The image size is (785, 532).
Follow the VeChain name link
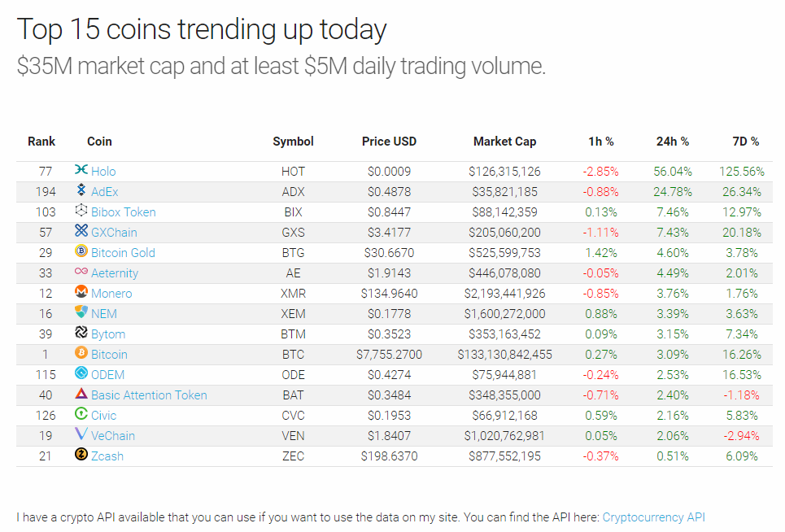point(113,435)
